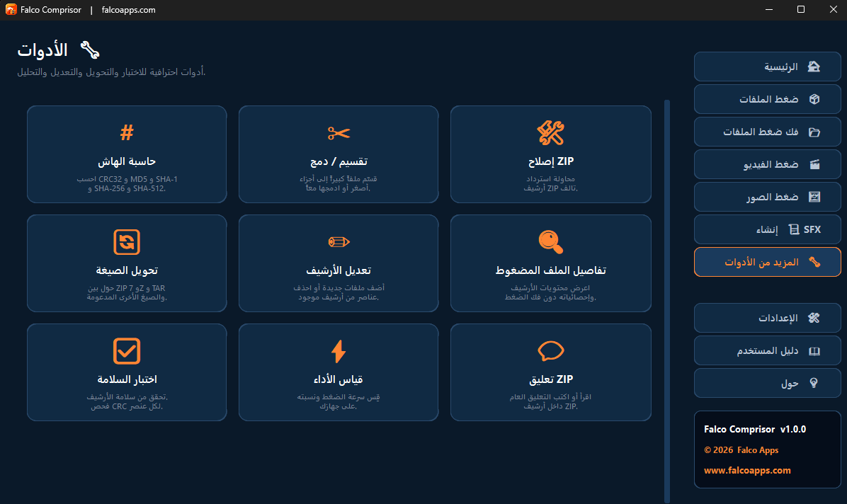Open إنشاء SFX section
Image resolution: width=847 pixels, height=504 pixels.
pyautogui.click(x=767, y=229)
